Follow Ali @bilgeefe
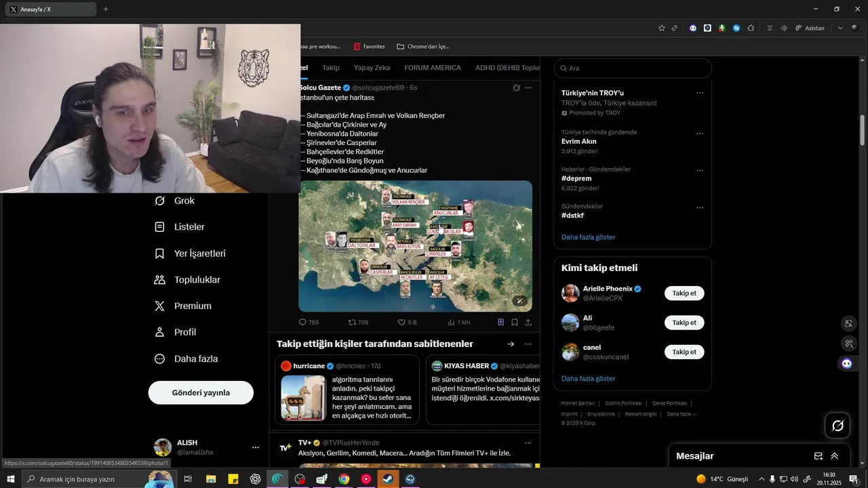868x488 pixels. click(x=684, y=323)
